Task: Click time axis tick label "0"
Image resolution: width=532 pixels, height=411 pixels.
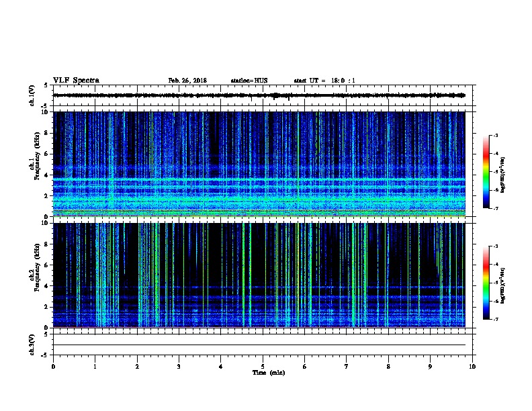Action: pyautogui.click(x=53, y=367)
